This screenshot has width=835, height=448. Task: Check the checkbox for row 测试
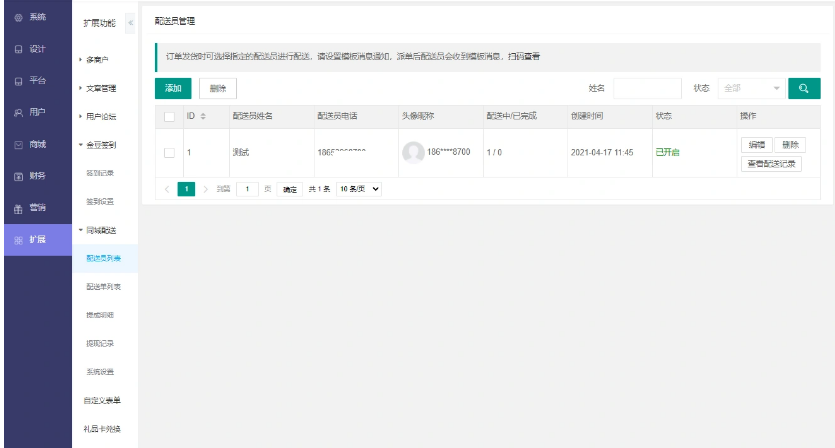(169, 153)
